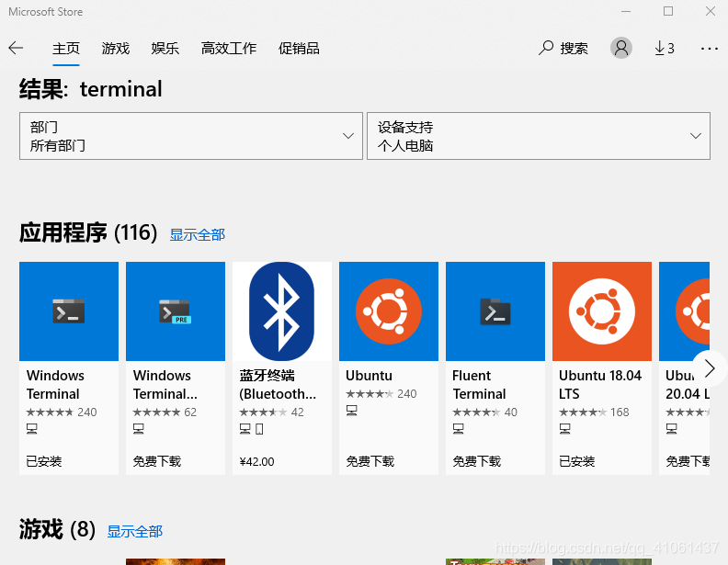Open the search magnifier
The image size is (728, 565).
pos(546,48)
